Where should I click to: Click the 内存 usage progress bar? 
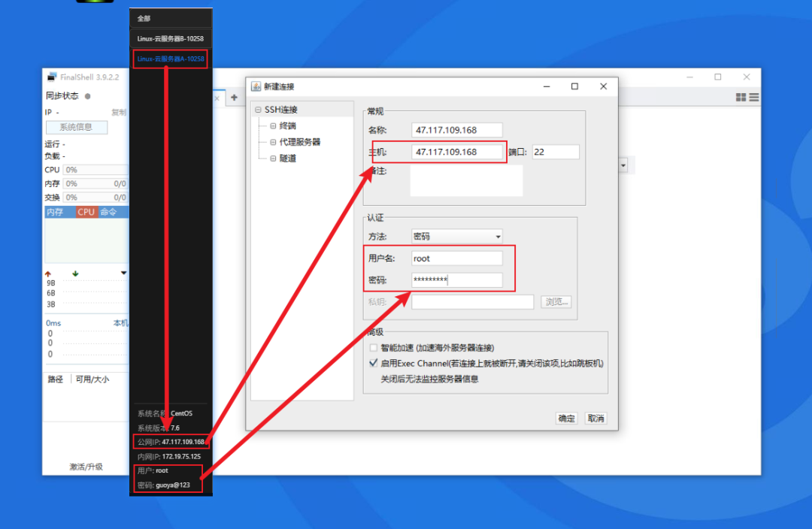[x=95, y=184]
